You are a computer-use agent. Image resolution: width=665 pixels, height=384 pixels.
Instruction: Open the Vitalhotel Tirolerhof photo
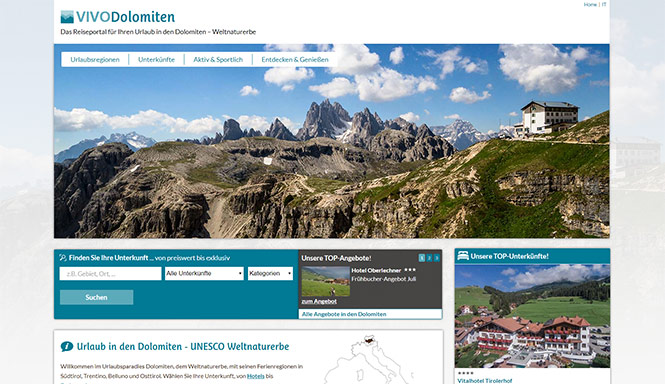(532, 316)
